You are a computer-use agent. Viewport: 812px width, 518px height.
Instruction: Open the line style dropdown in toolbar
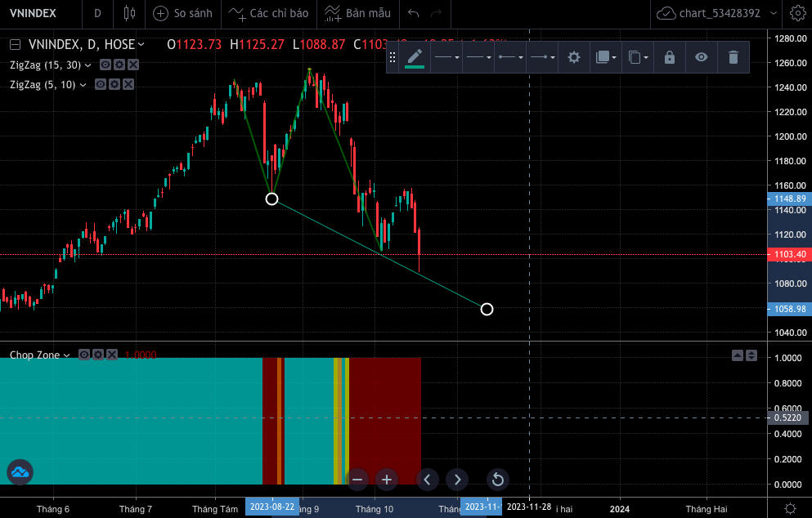point(479,57)
